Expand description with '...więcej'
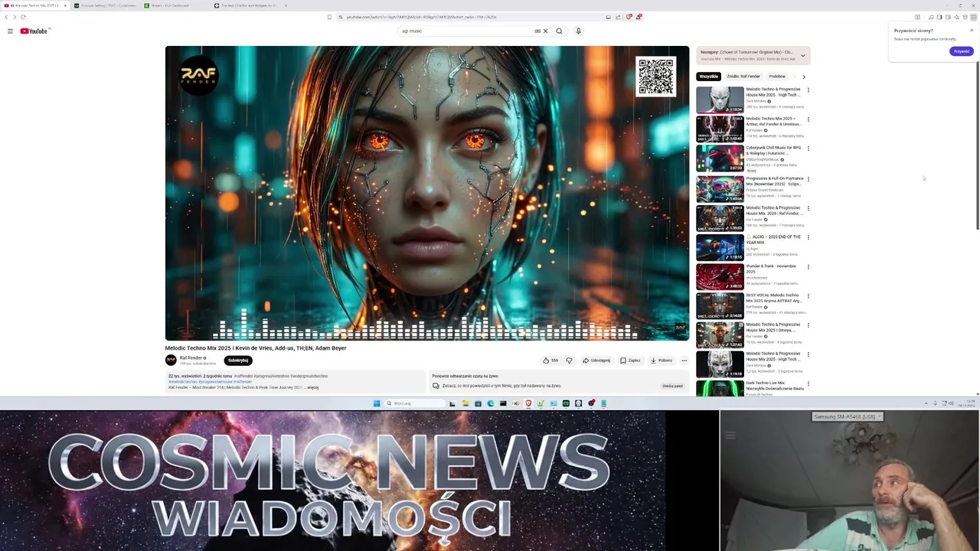The height and width of the screenshot is (551, 980). [x=312, y=387]
